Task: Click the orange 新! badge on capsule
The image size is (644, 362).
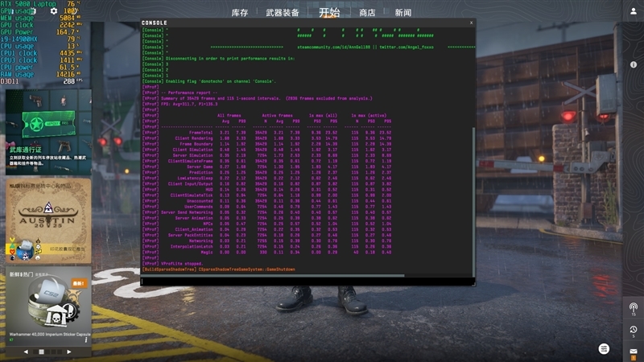Action: (x=78, y=283)
